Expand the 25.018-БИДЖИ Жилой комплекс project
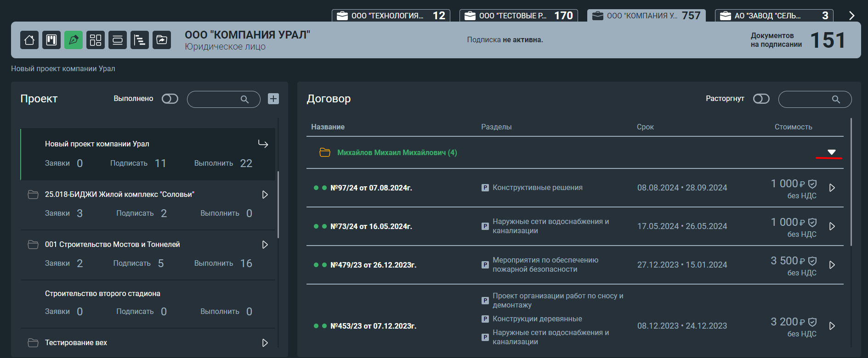 click(x=265, y=195)
